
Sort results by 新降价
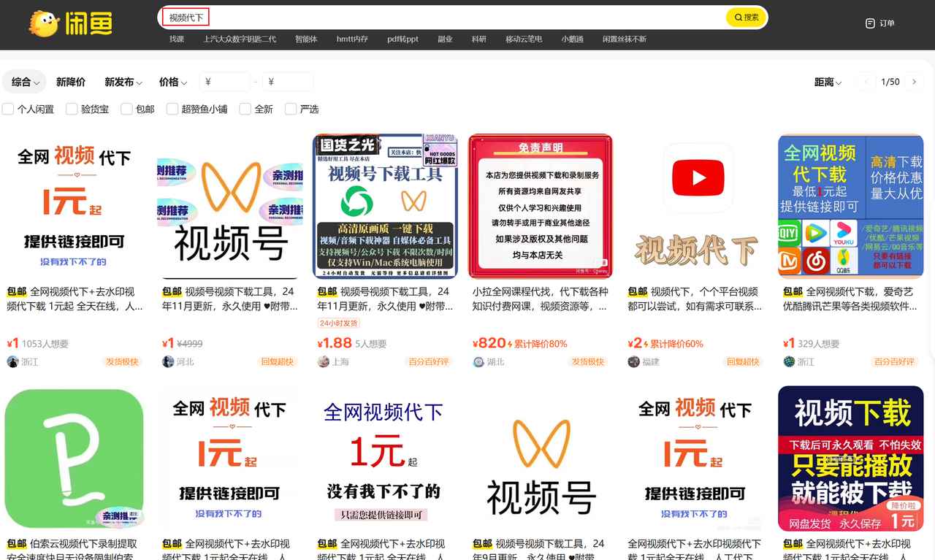[71, 82]
